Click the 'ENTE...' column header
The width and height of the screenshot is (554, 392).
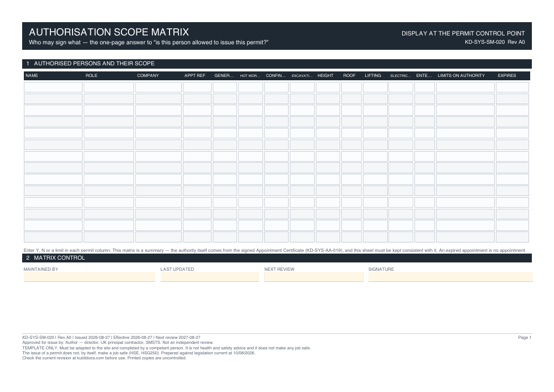tap(424, 75)
